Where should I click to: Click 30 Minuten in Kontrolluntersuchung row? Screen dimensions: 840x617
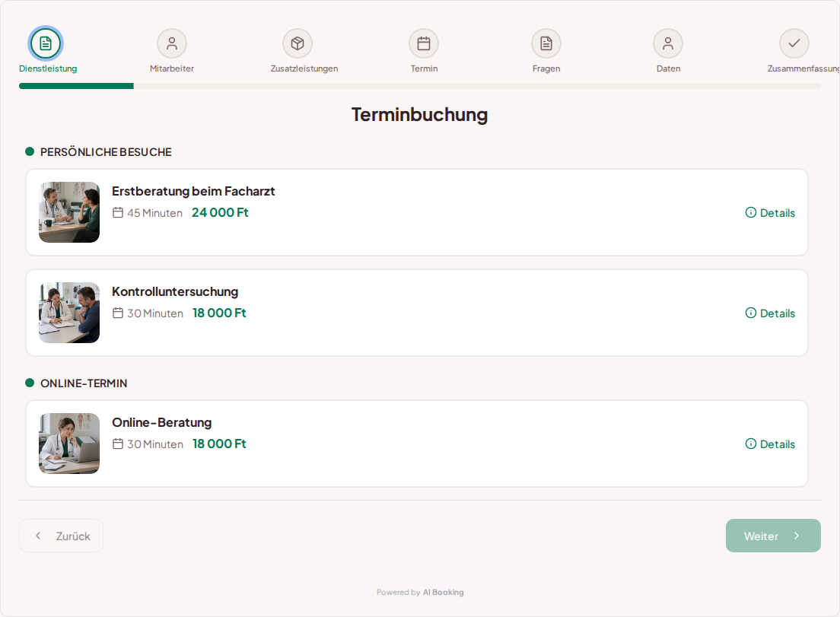point(155,313)
